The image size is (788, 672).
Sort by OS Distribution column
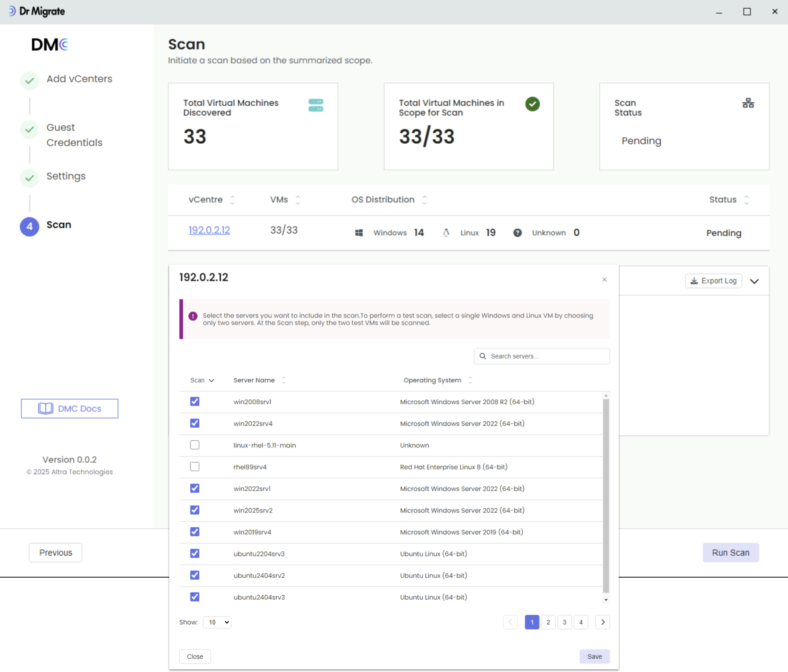click(424, 200)
